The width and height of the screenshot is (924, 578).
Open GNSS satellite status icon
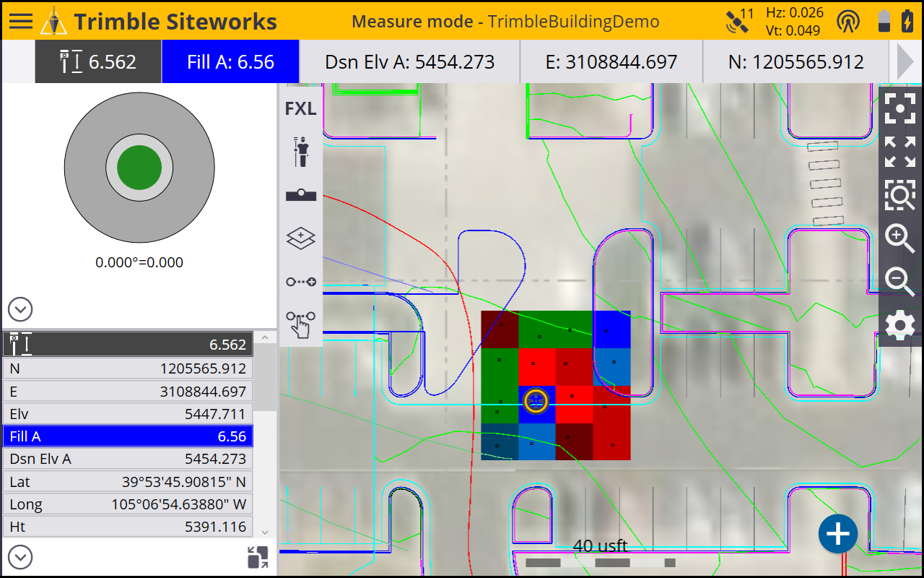pyautogui.click(x=738, y=22)
